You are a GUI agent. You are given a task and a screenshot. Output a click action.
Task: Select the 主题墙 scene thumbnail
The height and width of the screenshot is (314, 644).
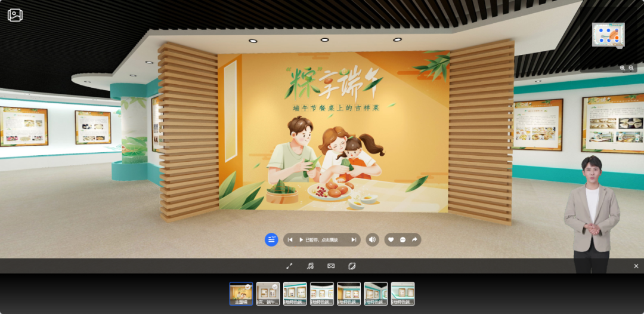coord(241,293)
